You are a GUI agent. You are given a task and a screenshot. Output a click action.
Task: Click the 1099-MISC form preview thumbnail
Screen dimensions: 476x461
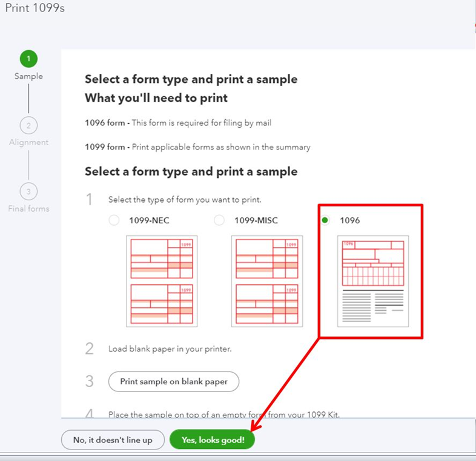click(267, 281)
